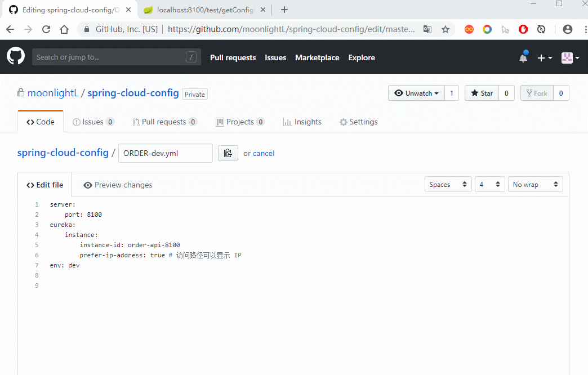Close the Editing spring-cloud-config tab
The image size is (588, 375).
(x=128, y=10)
